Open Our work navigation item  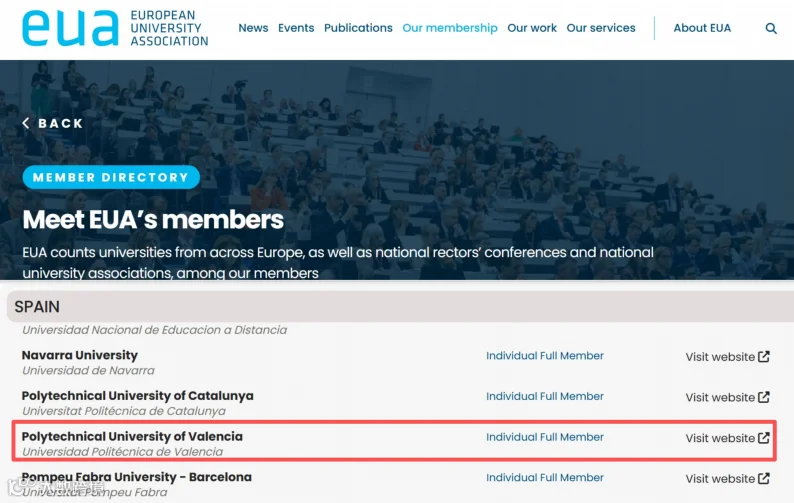point(532,28)
